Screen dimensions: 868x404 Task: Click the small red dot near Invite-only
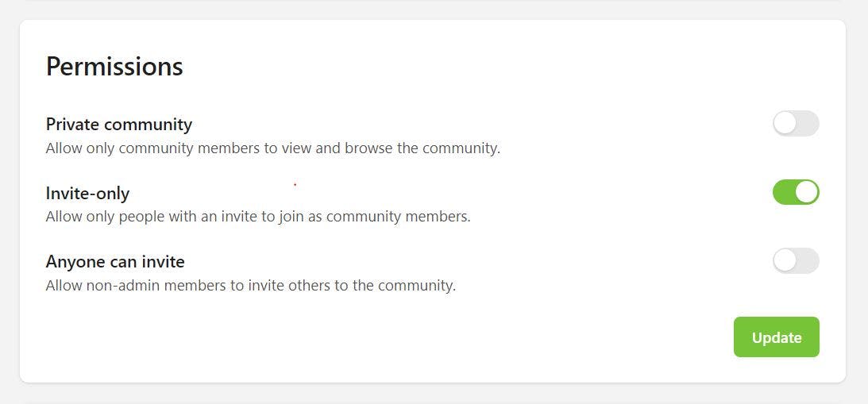coord(295,185)
